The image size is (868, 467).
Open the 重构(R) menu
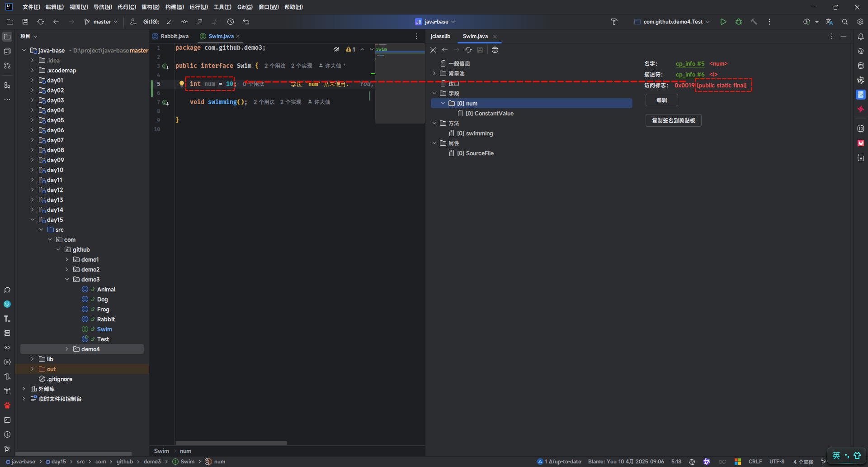150,7
